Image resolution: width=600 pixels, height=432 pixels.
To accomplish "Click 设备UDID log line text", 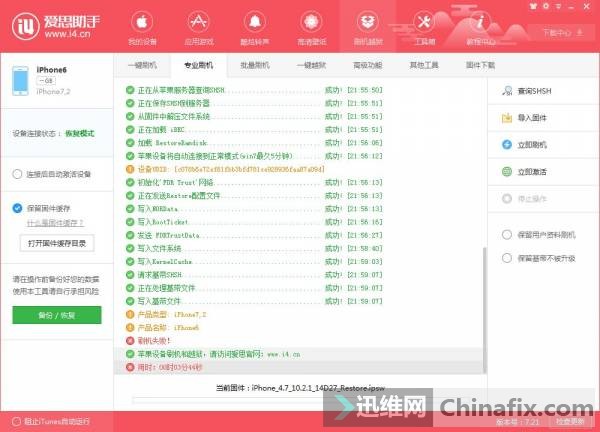I will pos(231,169).
